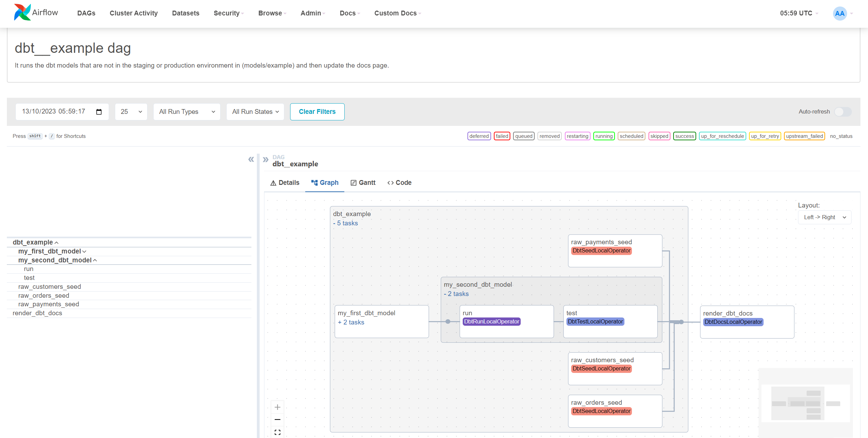The image size is (868, 438).
Task: Click the test DbtTestLocalOperator graph node
Action: click(x=610, y=322)
